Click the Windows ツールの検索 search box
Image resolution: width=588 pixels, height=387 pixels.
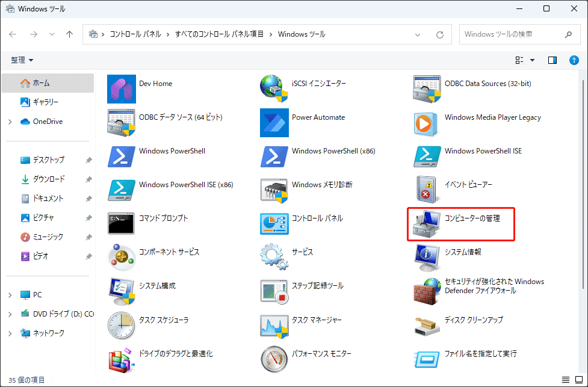coord(519,34)
